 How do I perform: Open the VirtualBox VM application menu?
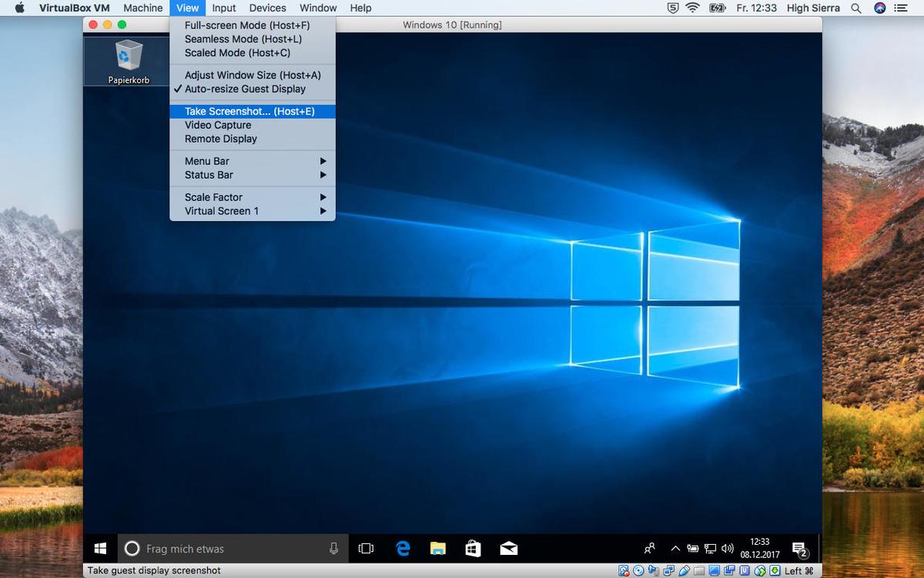tap(75, 8)
